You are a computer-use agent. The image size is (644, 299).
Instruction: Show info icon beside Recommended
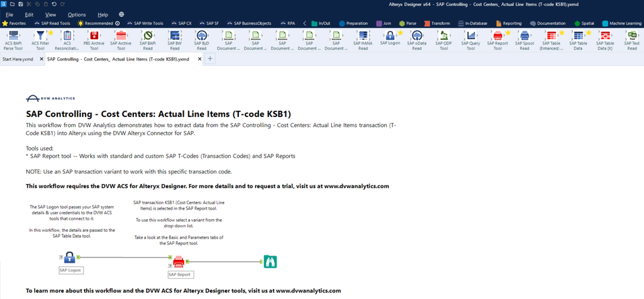tap(117, 24)
